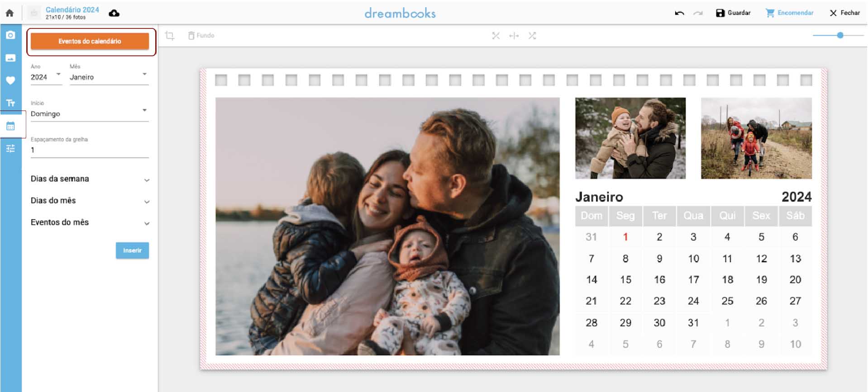The width and height of the screenshot is (868, 392).
Task: Switch to the calendar sidebar tab
Action: [10, 126]
